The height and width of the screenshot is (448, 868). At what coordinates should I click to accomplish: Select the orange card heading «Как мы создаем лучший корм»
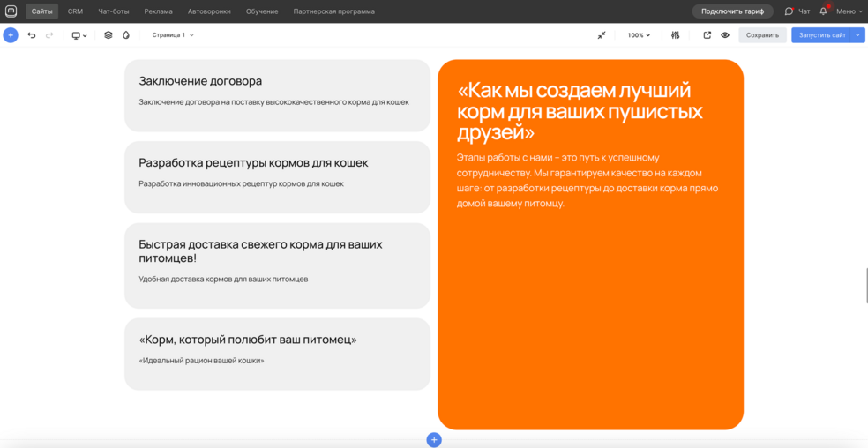[x=580, y=111]
